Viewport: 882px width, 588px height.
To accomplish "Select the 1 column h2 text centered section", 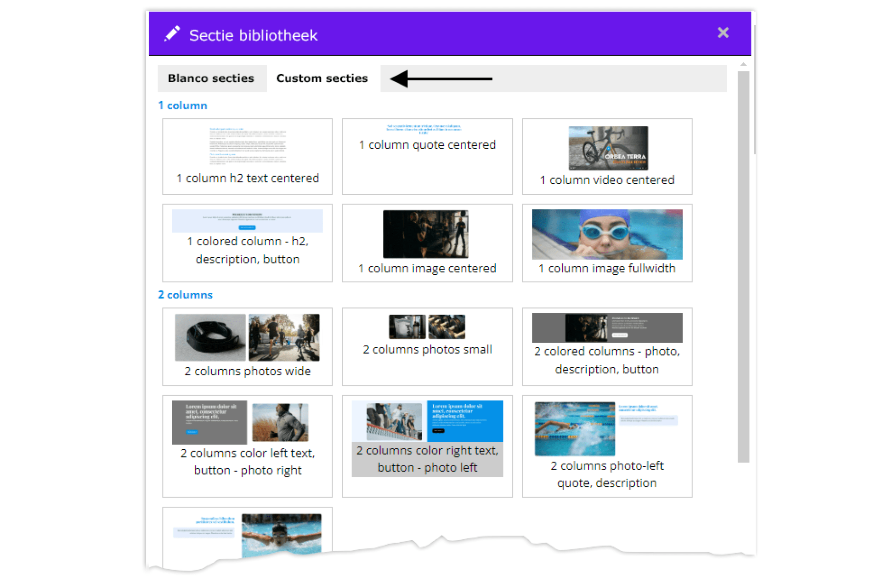I will coord(247,156).
